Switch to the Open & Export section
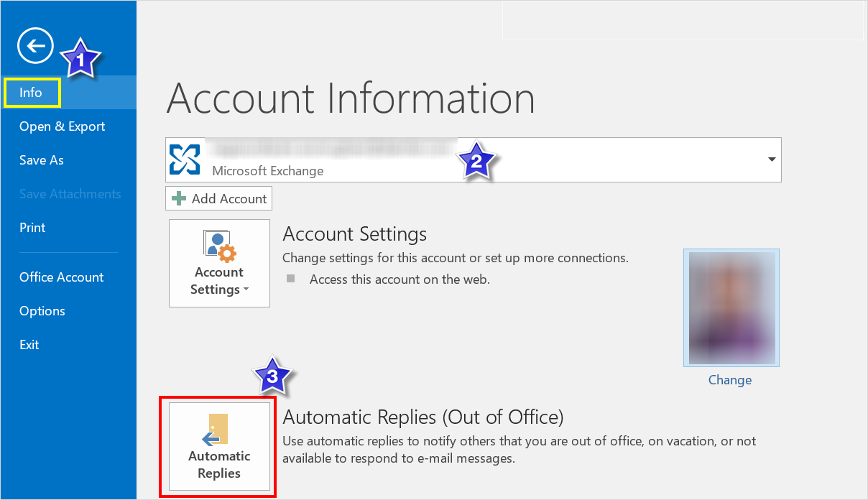 (62, 126)
